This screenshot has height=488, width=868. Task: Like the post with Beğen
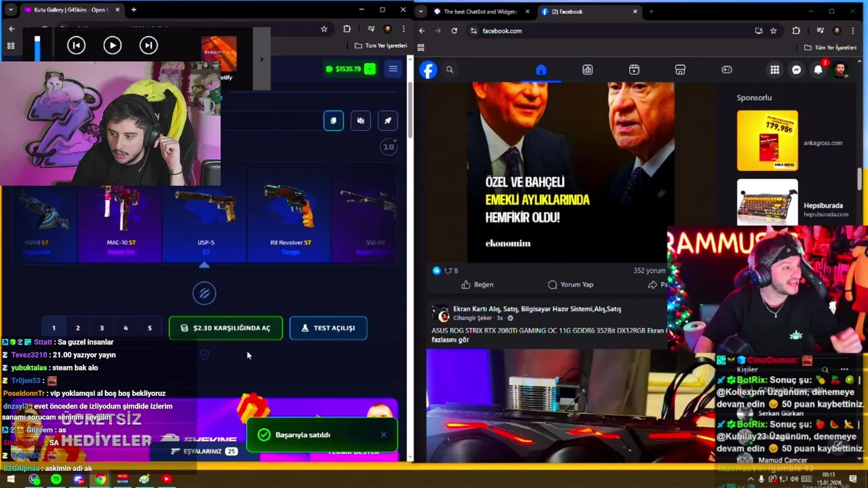pos(477,285)
